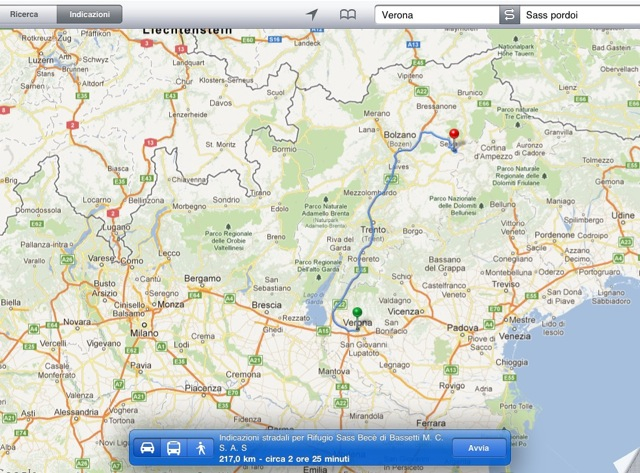Tap the Davos label
This screenshot has width=640, height=473.
[221, 103]
